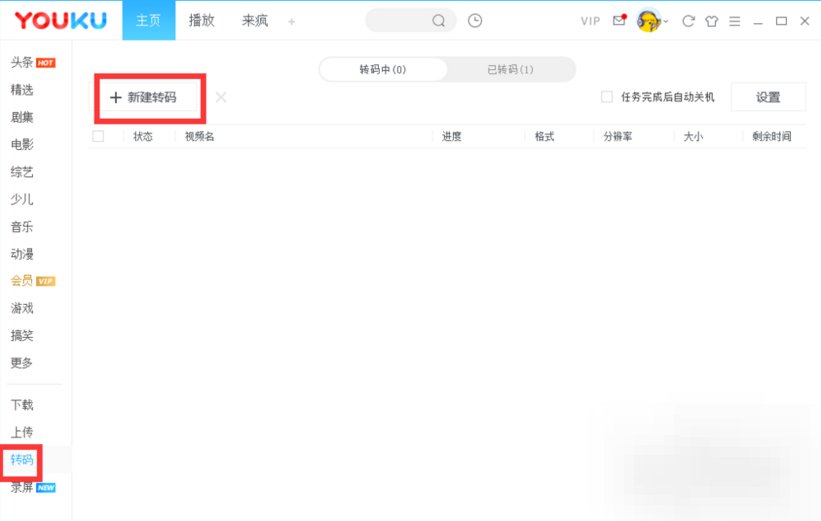821x521 pixels.
Task: Click 格式 column header
Action: coord(545,136)
